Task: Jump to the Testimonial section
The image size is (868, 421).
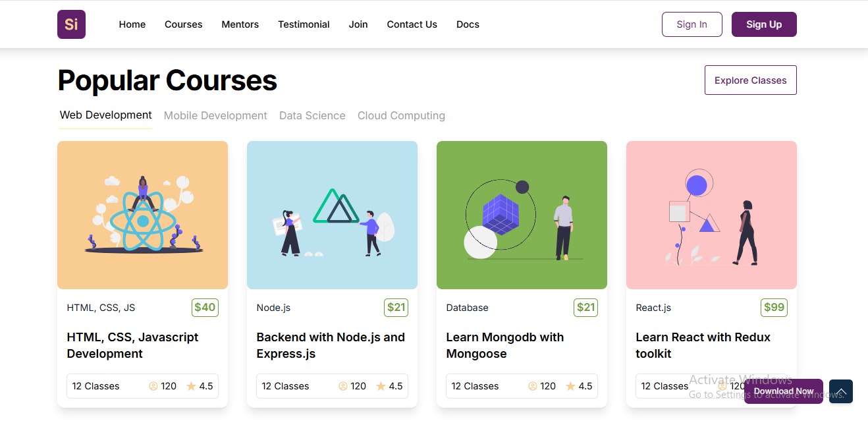Action: (x=304, y=24)
